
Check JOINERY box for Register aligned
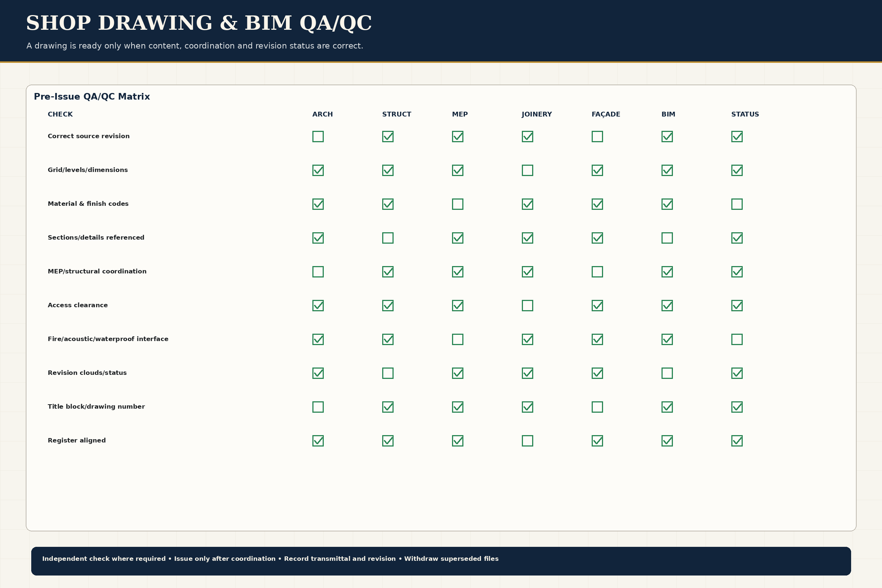tap(527, 441)
